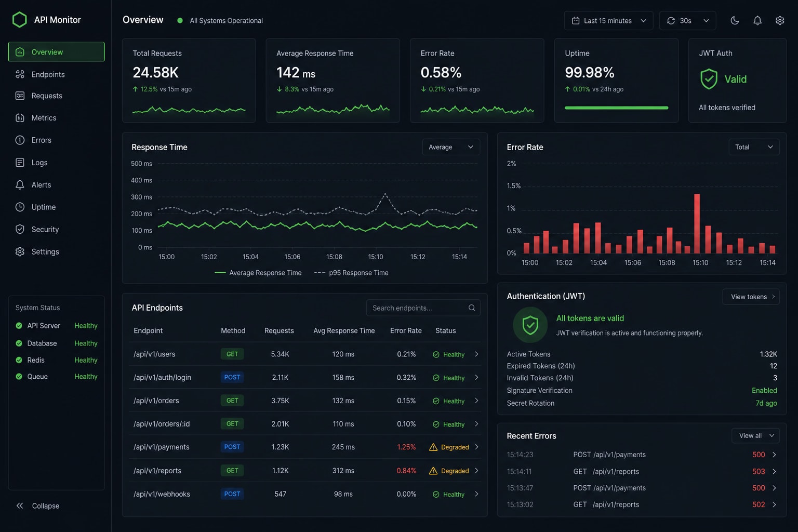798x532 pixels.
Task: Click the Alerts bell icon in sidebar
Action: 20,185
